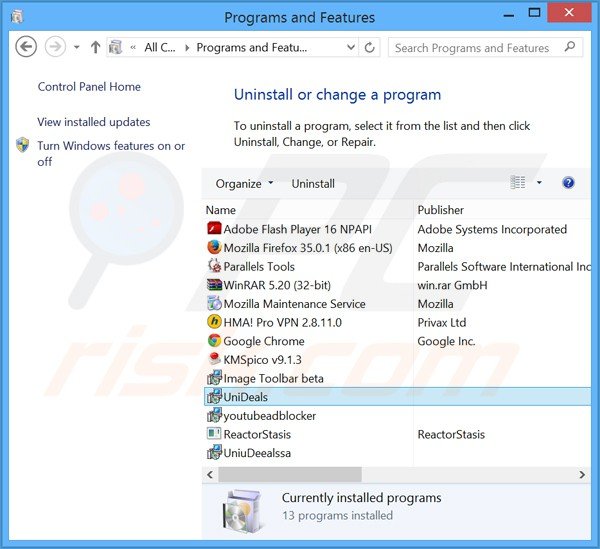Select HMA! Pro VPN 2.8.11.0 entry
This screenshot has height=549, width=600.
click(x=397, y=322)
